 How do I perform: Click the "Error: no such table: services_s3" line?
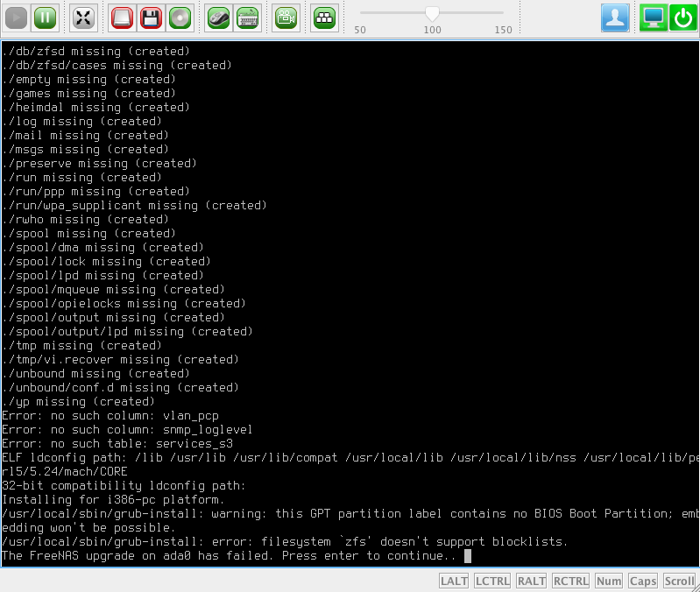(x=117, y=444)
